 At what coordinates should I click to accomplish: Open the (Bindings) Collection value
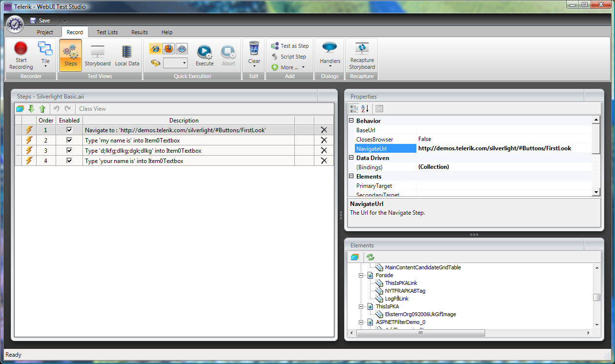(x=504, y=167)
